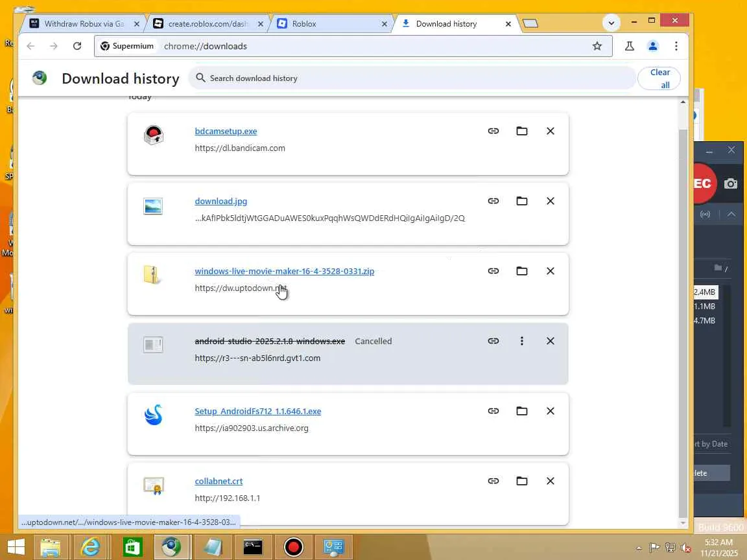Show hidden system tray icons
This screenshot has width=747, height=560.
639,548
